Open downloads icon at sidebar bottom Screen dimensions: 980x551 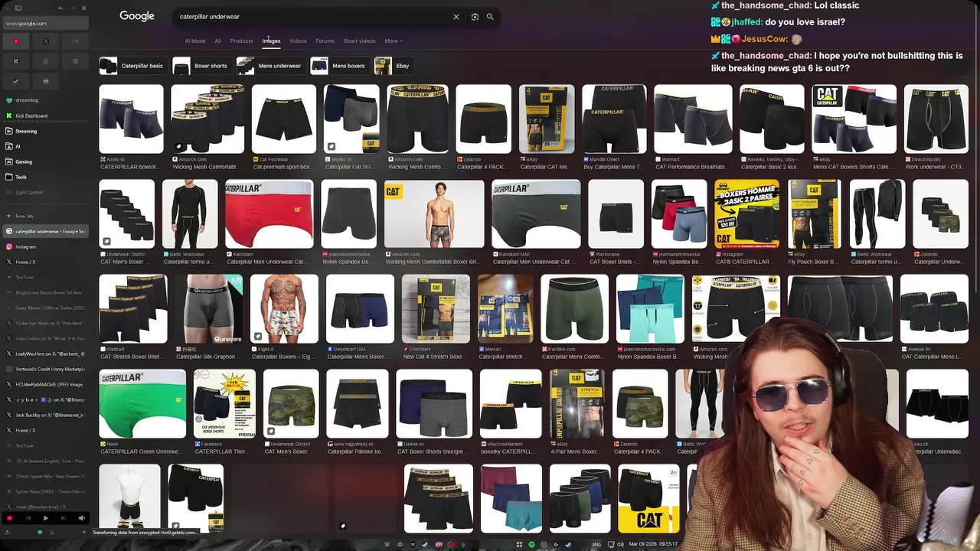pyautogui.click(x=8, y=532)
